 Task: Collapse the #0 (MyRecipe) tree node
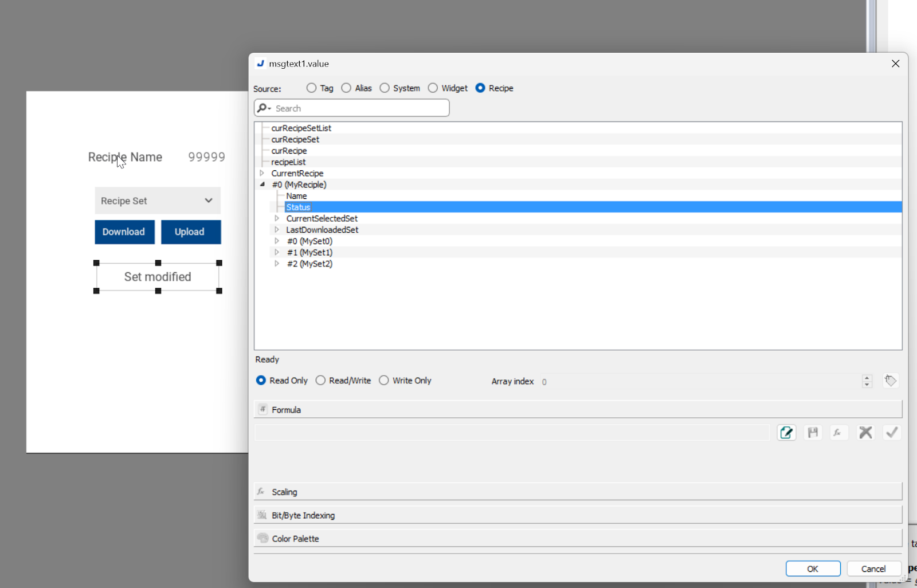[x=262, y=185]
